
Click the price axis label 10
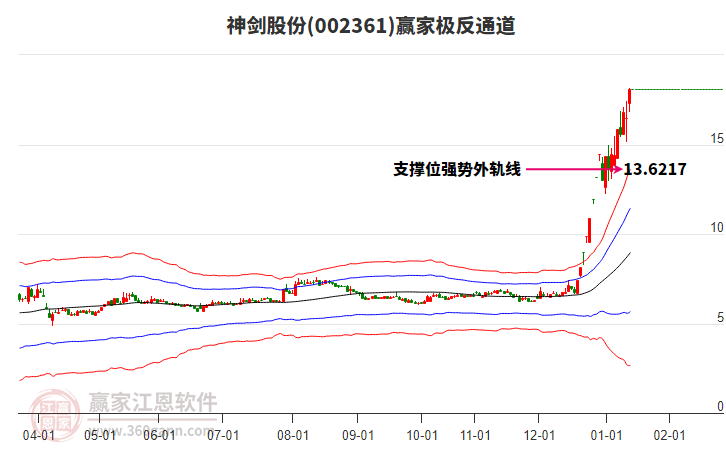717,228
